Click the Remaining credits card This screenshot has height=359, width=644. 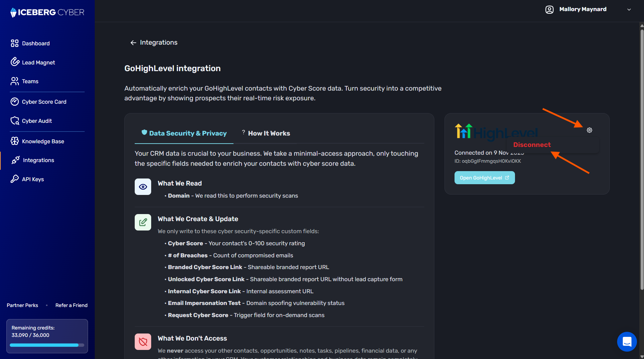[x=47, y=336]
